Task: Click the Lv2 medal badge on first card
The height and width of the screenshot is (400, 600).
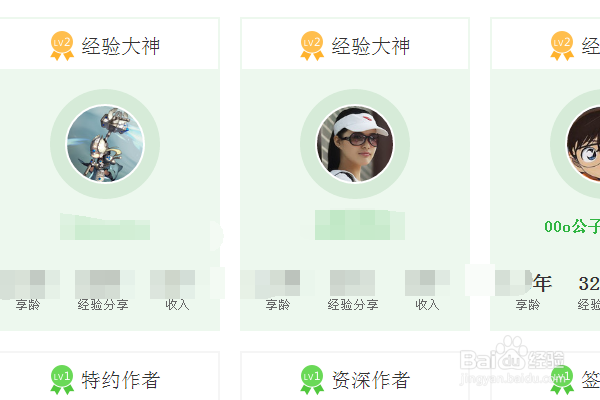Action: click(62, 46)
